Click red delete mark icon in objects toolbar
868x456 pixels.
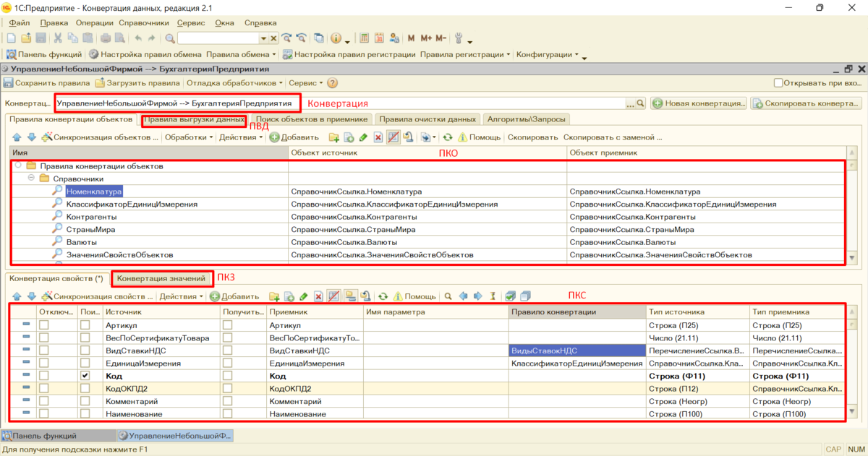[x=378, y=137]
